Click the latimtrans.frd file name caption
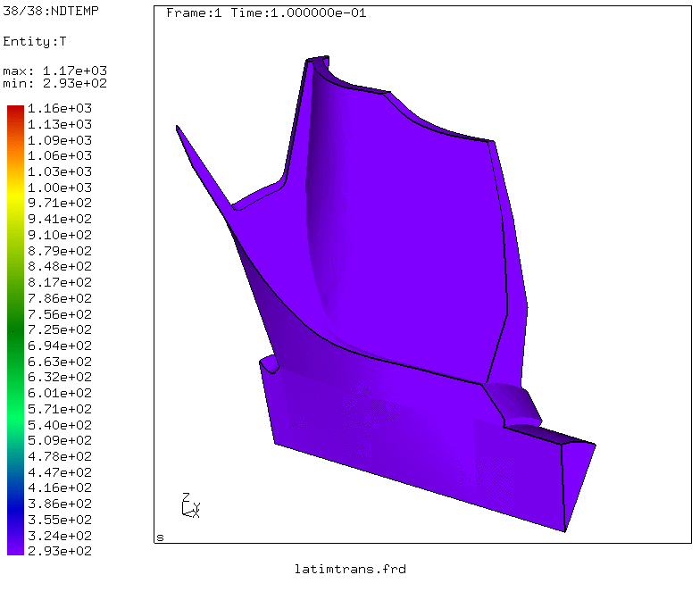The image size is (700, 600). pos(350,570)
